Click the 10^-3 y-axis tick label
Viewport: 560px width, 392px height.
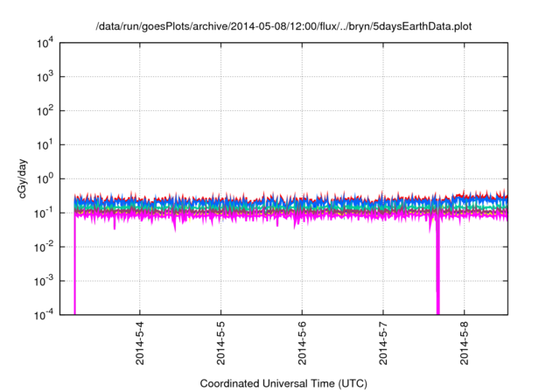(44, 281)
